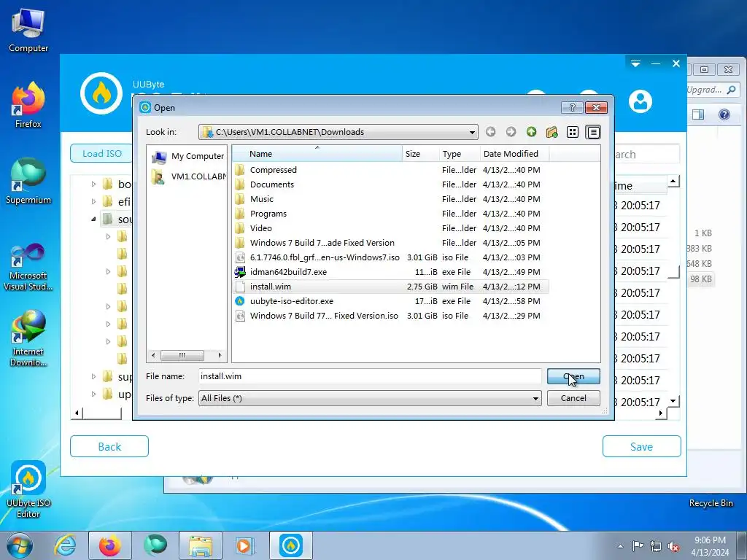
Task: Expand the sup folder tree node
Action: [x=93, y=376]
